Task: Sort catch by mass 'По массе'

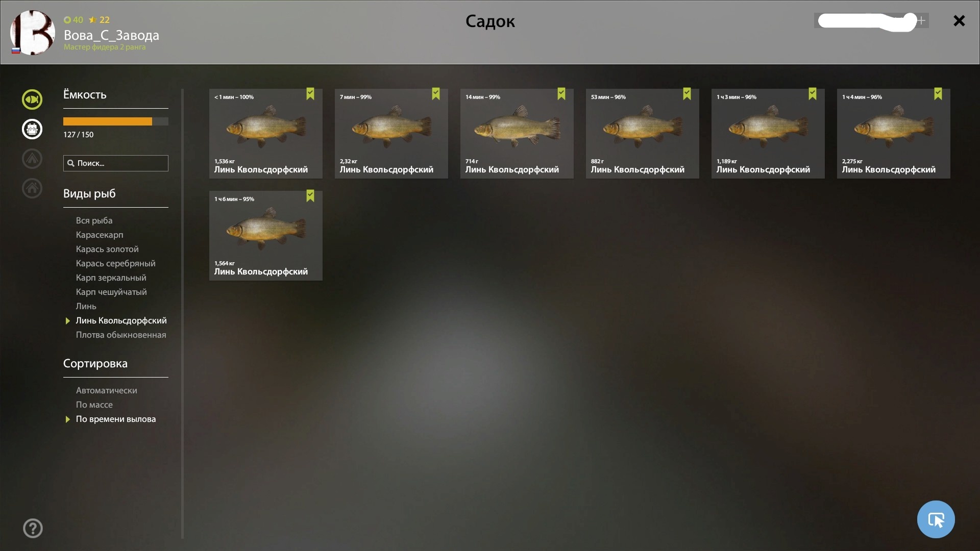Action: coord(94,405)
